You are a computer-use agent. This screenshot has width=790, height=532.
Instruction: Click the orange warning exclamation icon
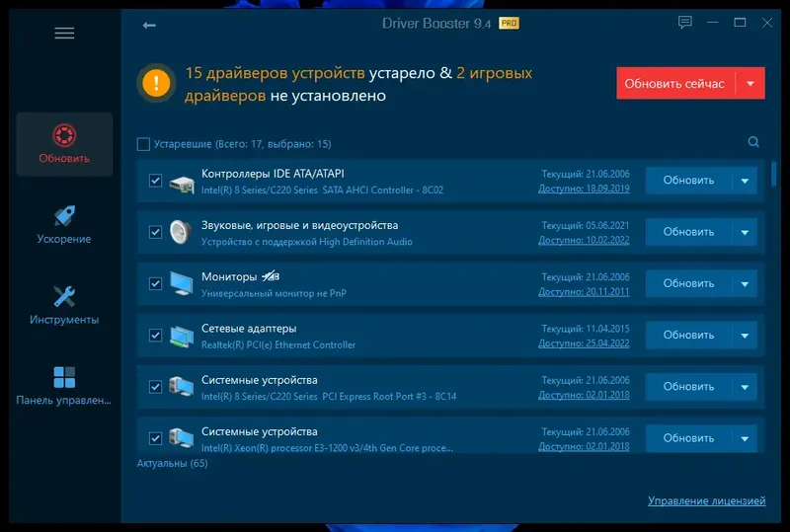[x=156, y=83]
